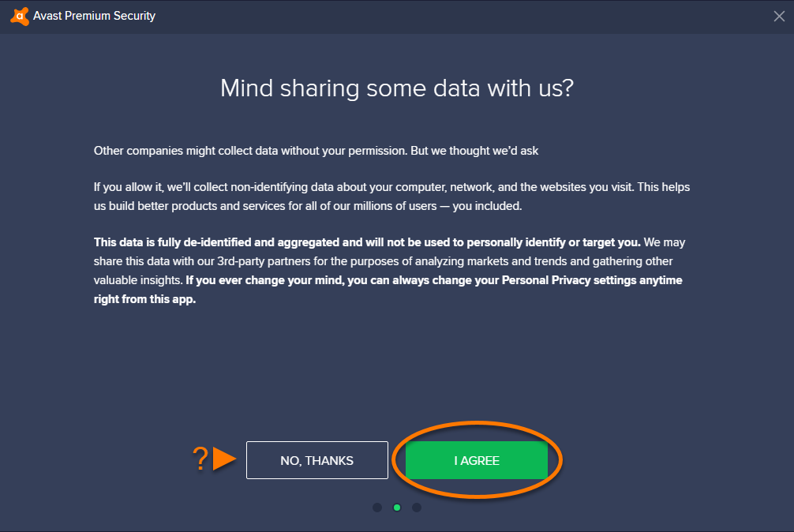Click the 'If you allow it' paragraph
Screen dimensions: 794x532
coord(391,197)
